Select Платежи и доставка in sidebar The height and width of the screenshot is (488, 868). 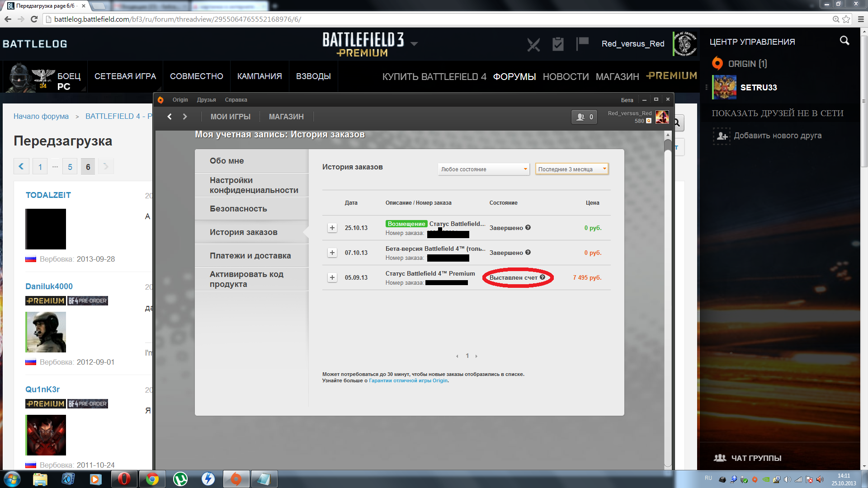(250, 256)
